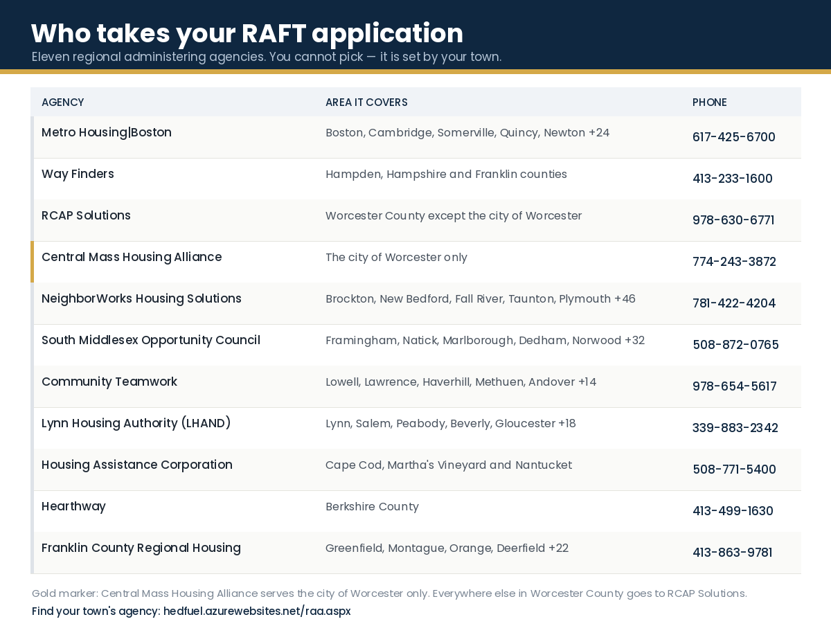Click the AREA IT COVERS column header
The image size is (831, 644).
click(x=366, y=102)
